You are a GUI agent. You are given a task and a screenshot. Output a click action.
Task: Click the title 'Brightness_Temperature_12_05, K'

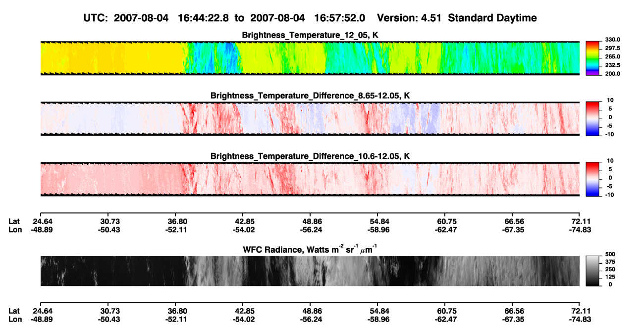[310, 35]
